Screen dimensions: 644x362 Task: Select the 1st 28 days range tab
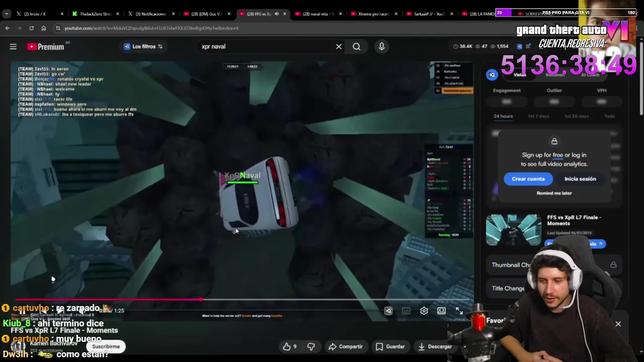point(577,116)
